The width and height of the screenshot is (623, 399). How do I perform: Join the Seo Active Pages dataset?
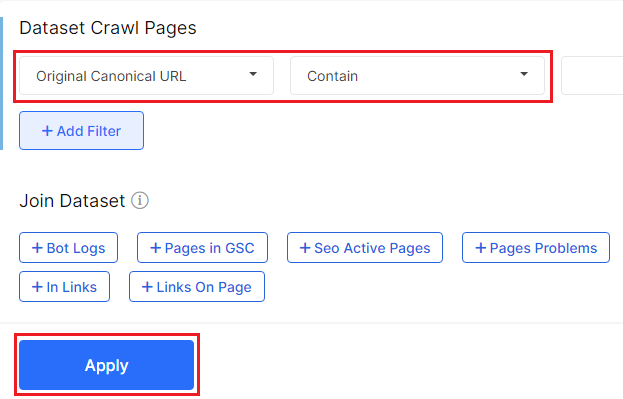365,248
